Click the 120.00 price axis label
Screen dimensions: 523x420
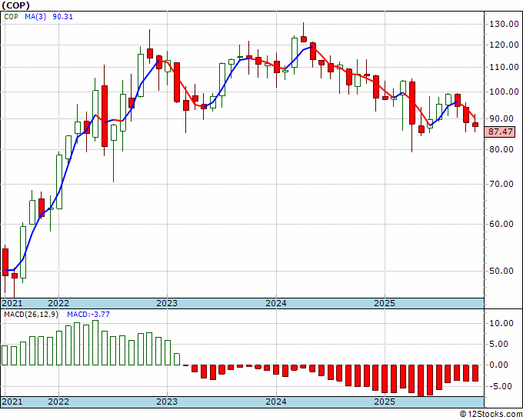(x=504, y=45)
